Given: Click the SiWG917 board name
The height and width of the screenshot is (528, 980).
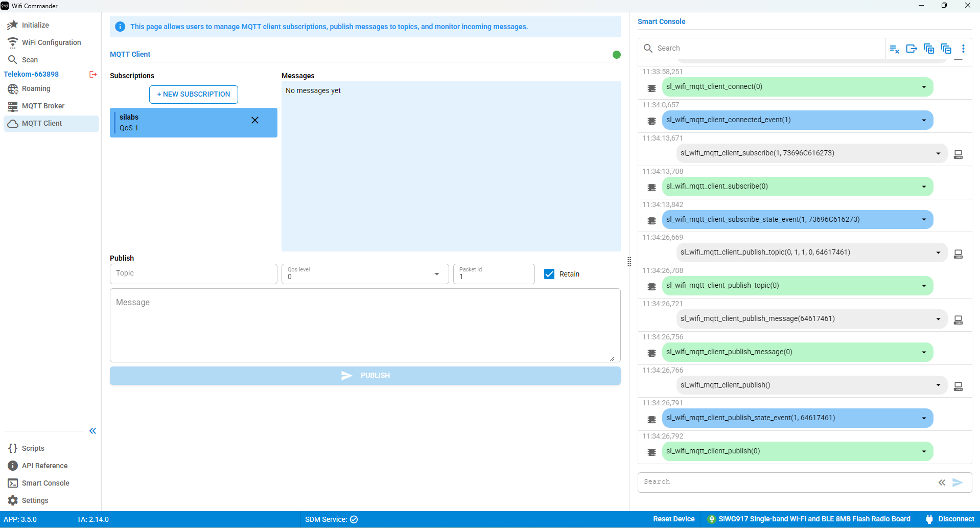Looking at the screenshot, I should click(x=814, y=519).
